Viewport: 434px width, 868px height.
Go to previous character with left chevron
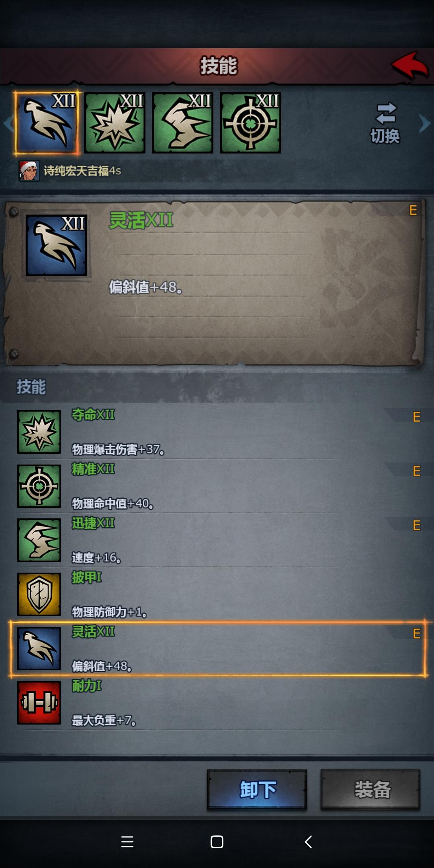pos(8,123)
